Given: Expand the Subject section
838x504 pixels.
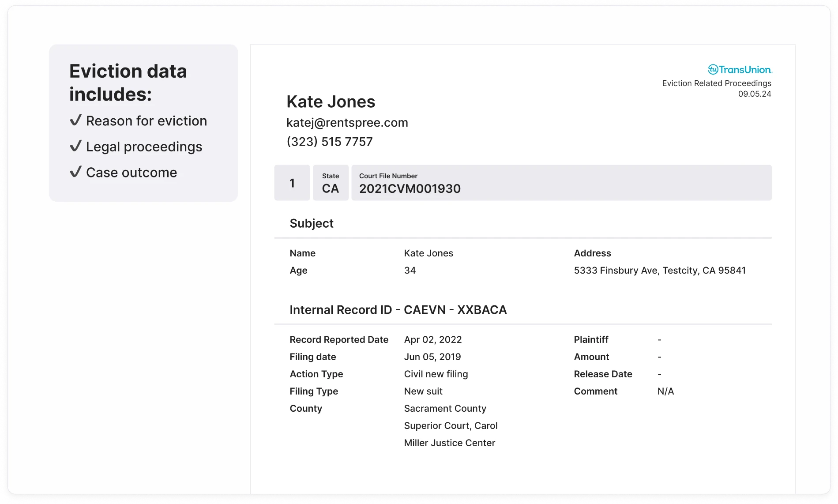Looking at the screenshot, I should pos(312,223).
